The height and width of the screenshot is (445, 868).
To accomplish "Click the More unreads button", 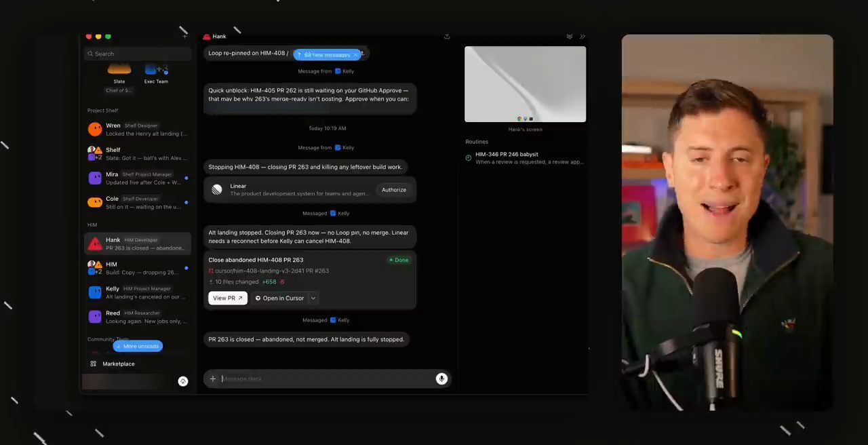I will (x=138, y=346).
